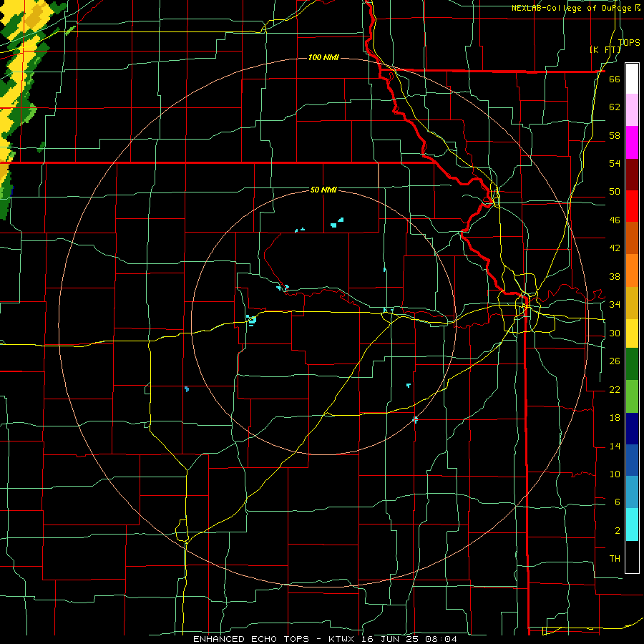Click the light pink swatch beside 62

click(632, 109)
